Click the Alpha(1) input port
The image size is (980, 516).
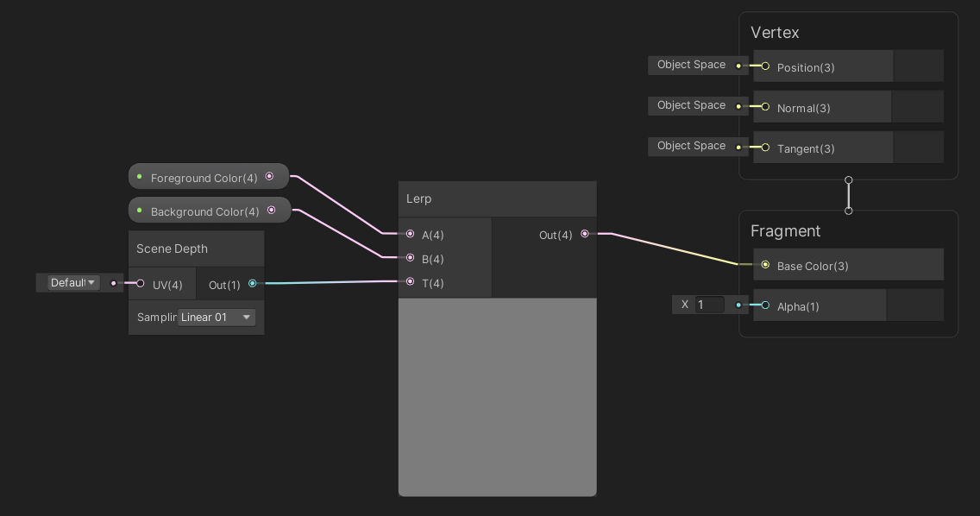coord(764,305)
